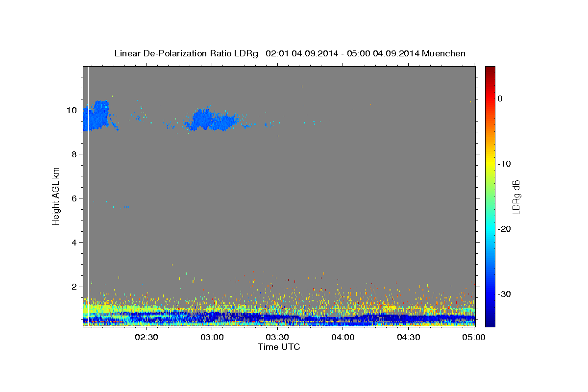Click the 05:00 time tick label
588x392 pixels.
coord(474,337)
